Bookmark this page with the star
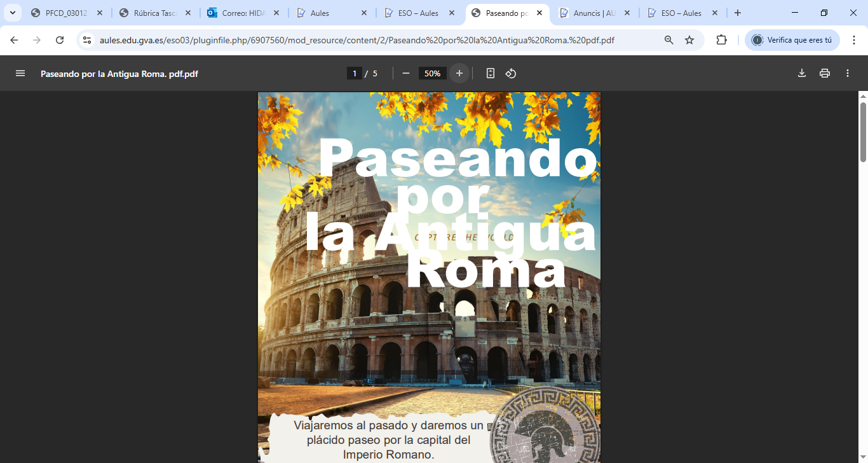The width and height of the screenshot is (868, 463). pos(689,40)
